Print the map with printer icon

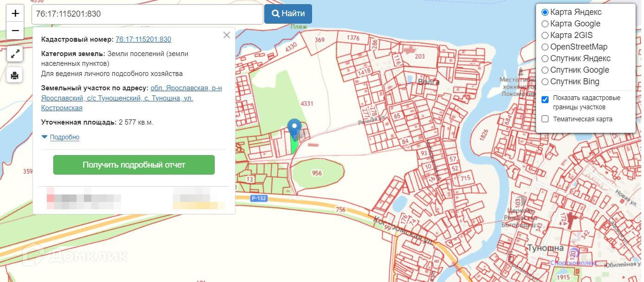coord(15,75)
